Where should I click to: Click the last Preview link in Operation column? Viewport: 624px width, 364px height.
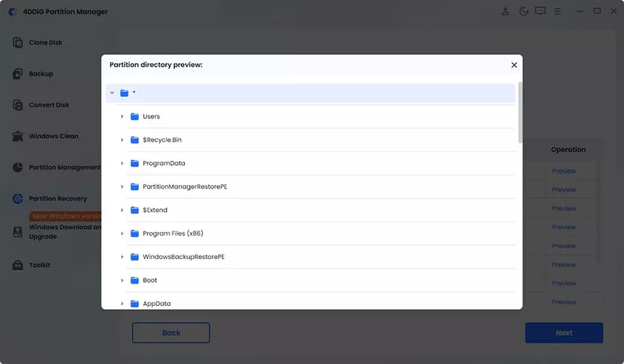tap(564, 302)
